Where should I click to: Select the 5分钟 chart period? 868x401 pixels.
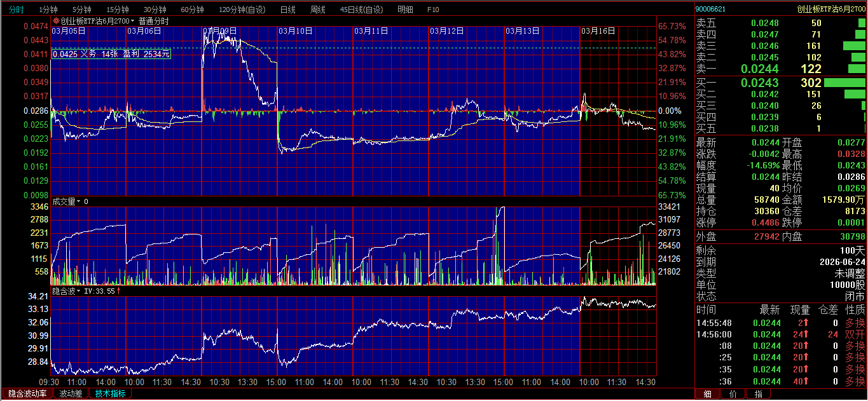click(81, 10)
